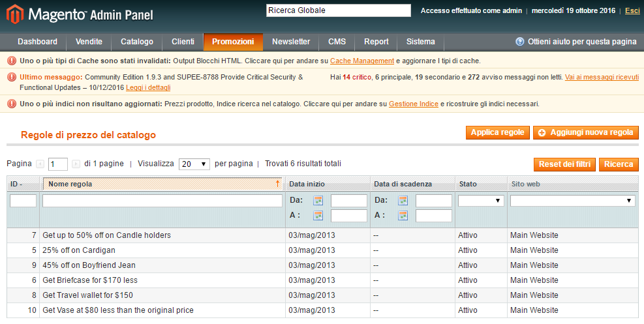Open the Vendite menu
Screen dimensions: 644x324
[89, 42]
